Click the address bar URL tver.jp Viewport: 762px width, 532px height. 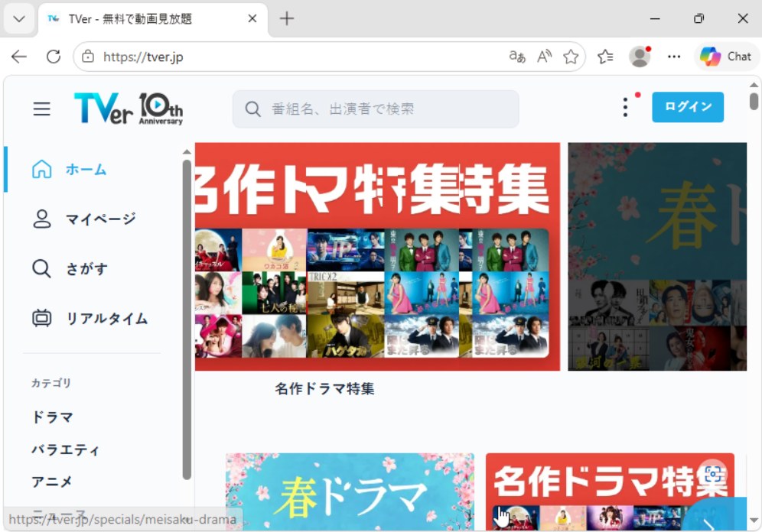click(x=143, y=57)
